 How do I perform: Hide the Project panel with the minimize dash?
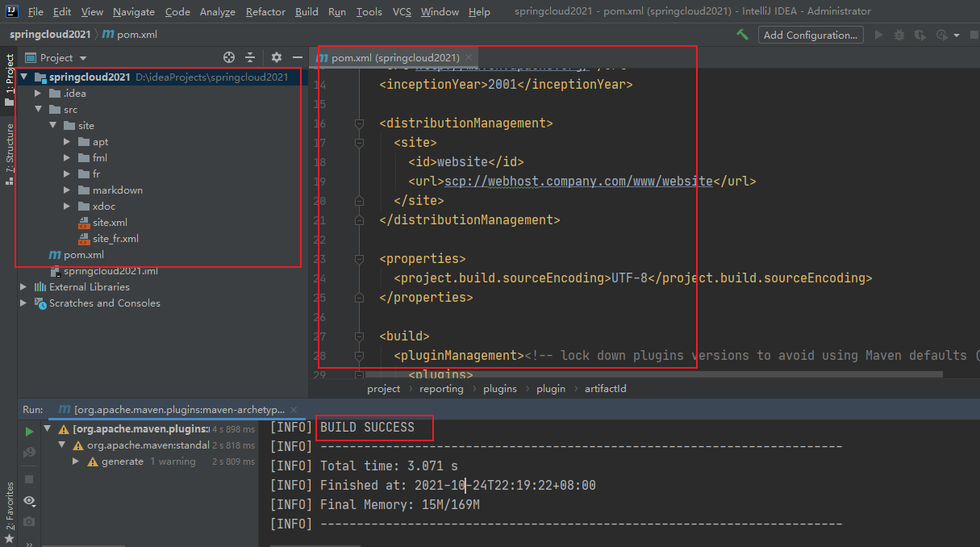[x=298, y=57]
